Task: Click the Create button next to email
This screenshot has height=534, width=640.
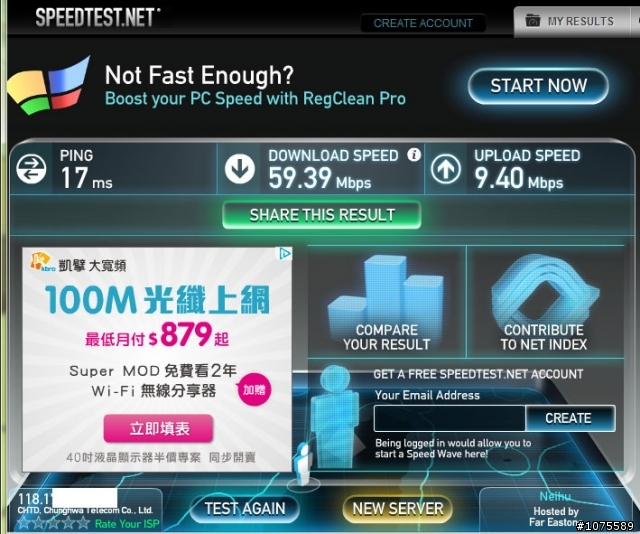Action: 570,418
